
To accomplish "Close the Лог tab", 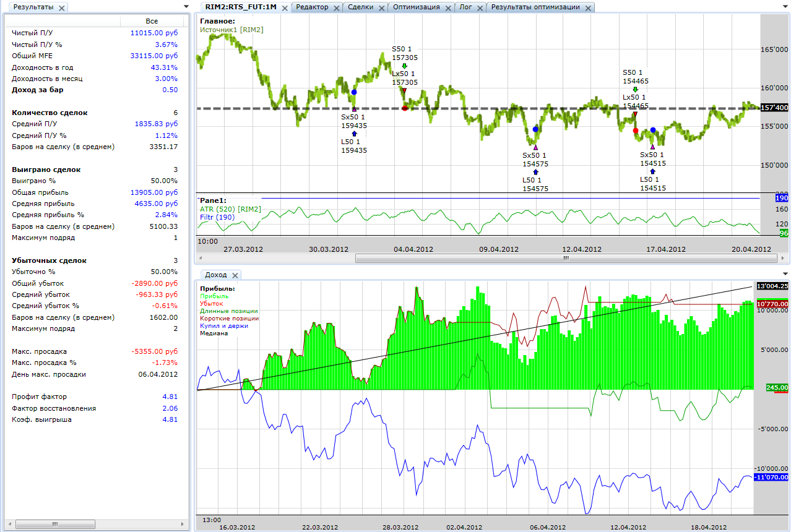I will pyautogui.click(x=480, y=7).
